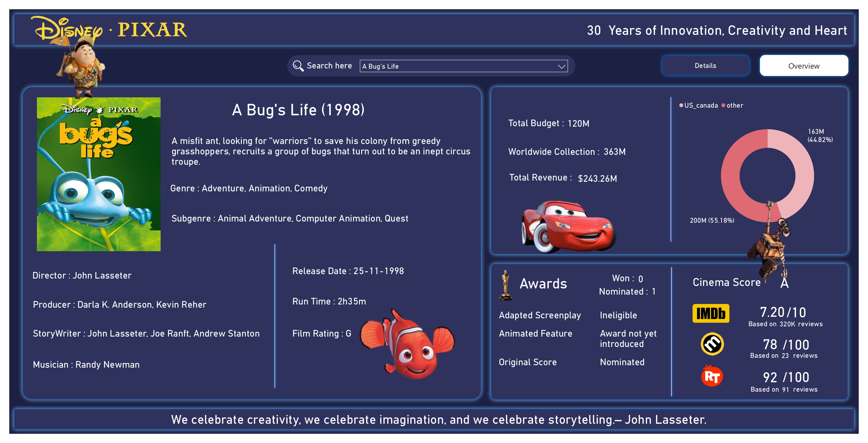Open the movie selection dropdown arrow
The image size is (868, 443).
[561, 66]
